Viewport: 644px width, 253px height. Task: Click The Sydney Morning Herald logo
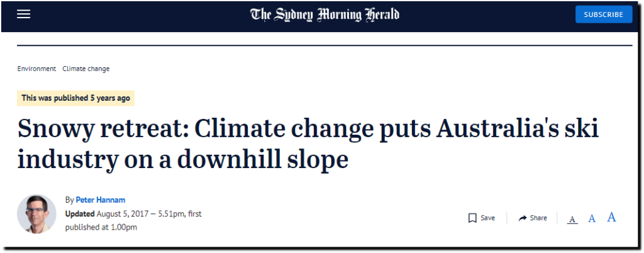(325, 14)
